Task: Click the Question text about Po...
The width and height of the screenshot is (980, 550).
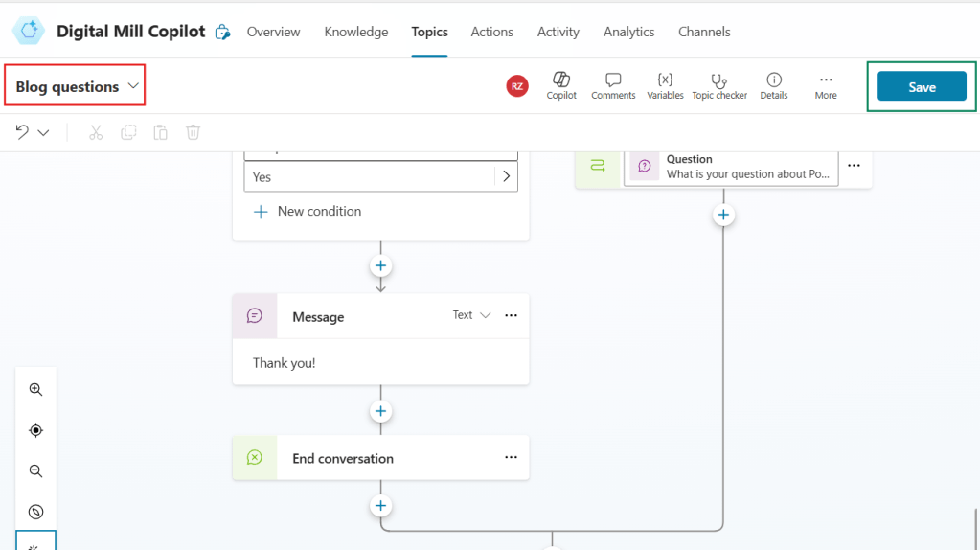Action: pyautogui.click(x=747, y=174)
